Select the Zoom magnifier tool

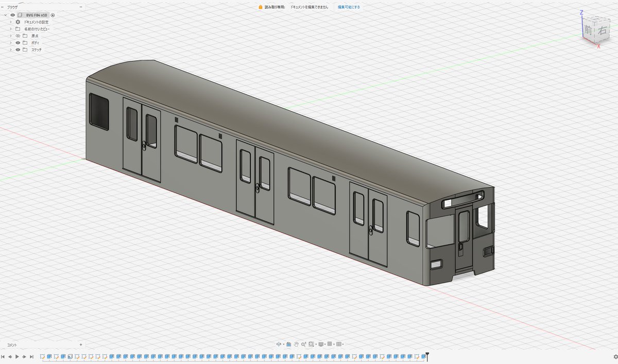point(303,344)
